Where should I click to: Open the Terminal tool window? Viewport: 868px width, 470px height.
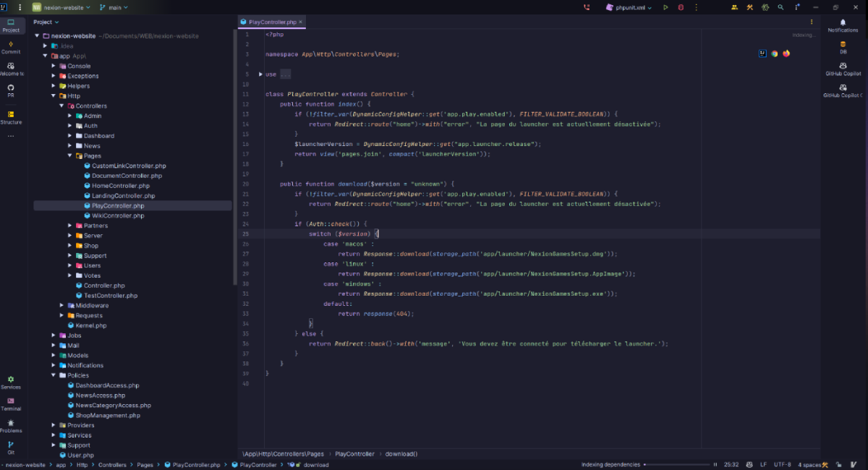11,403
